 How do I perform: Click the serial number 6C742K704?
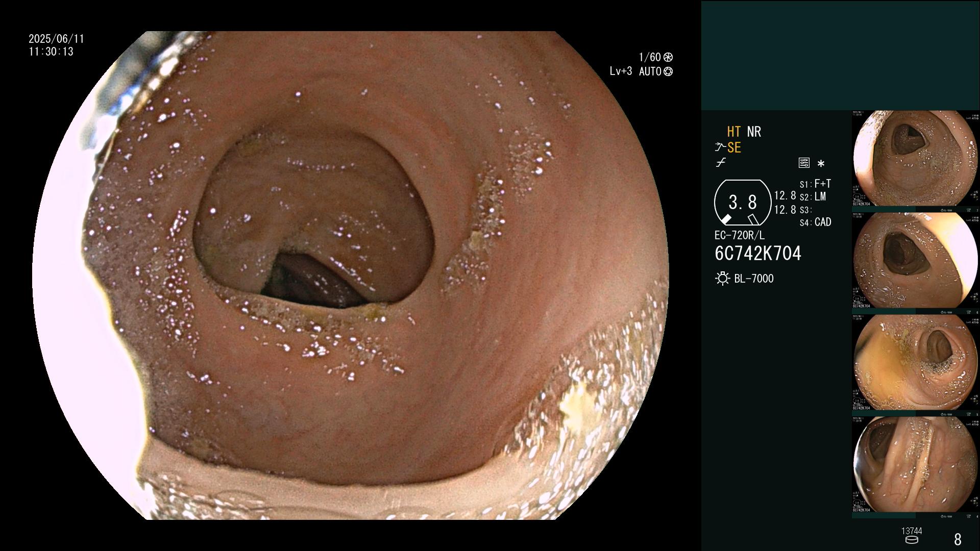(x=758, y=254)
